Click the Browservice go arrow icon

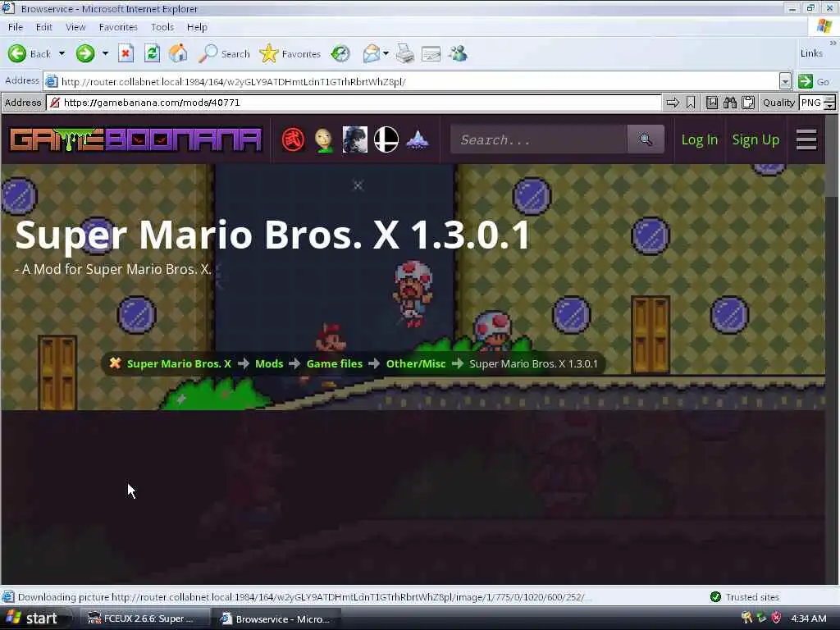673,103
